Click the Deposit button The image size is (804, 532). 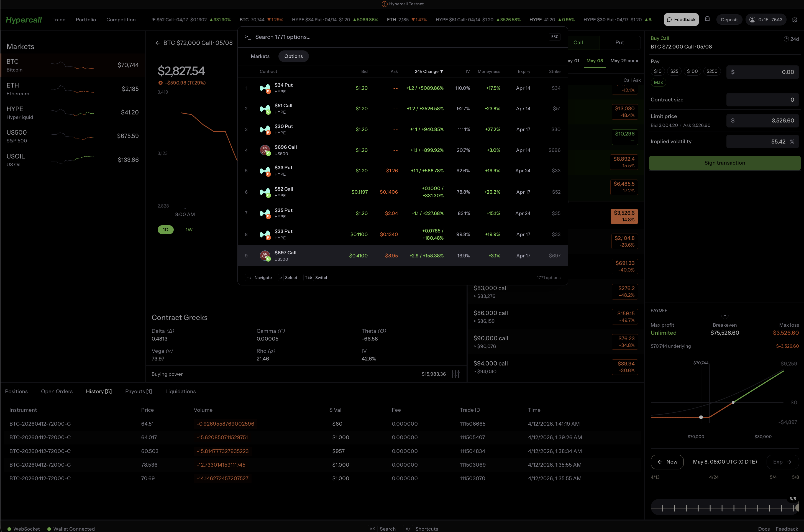click(729, 20)
